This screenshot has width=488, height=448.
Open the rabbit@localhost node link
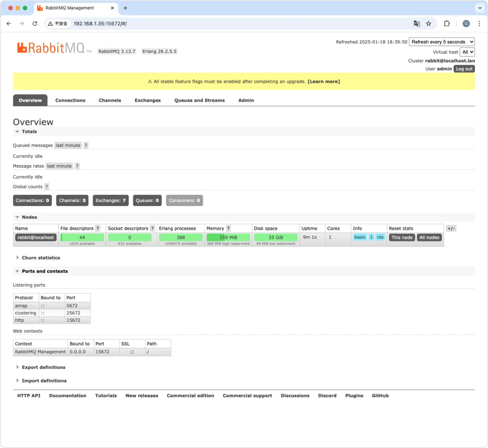[36, 237]
